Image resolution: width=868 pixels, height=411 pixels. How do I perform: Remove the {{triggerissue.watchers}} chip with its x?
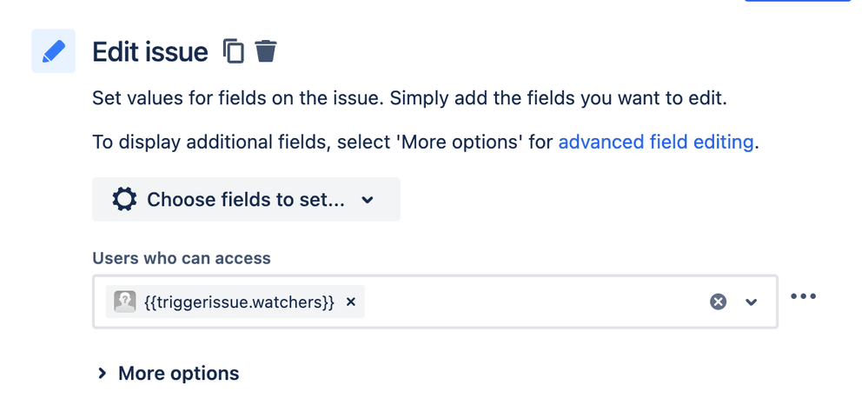click(350, 302)
